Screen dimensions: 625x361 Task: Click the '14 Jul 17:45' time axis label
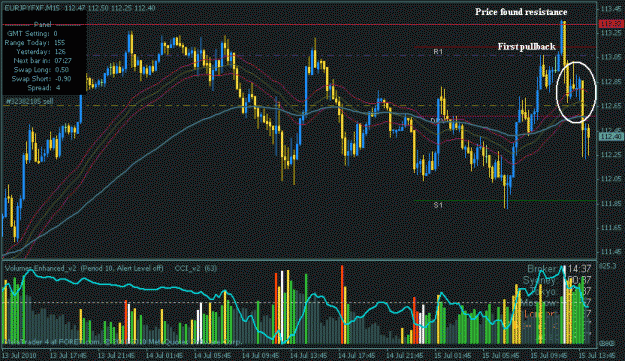[x=356, y=355]
